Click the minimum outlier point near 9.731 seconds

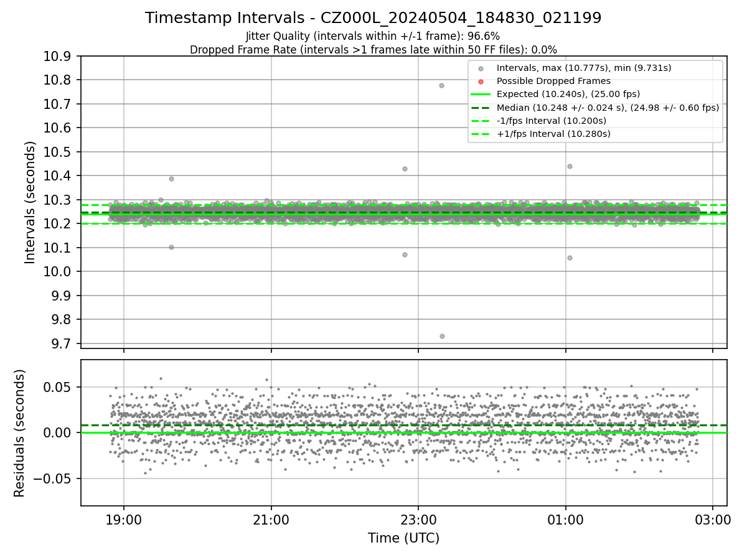click(442, 336)
